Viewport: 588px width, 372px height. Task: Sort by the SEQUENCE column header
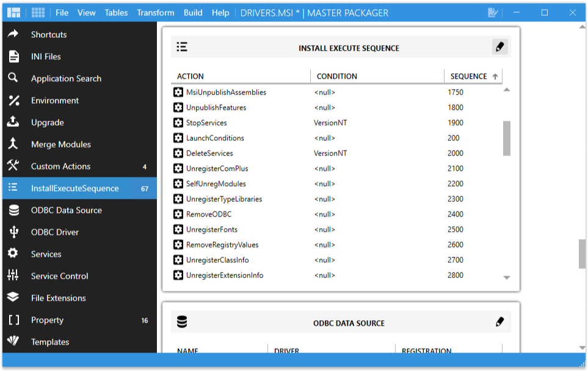coord(473,76)
